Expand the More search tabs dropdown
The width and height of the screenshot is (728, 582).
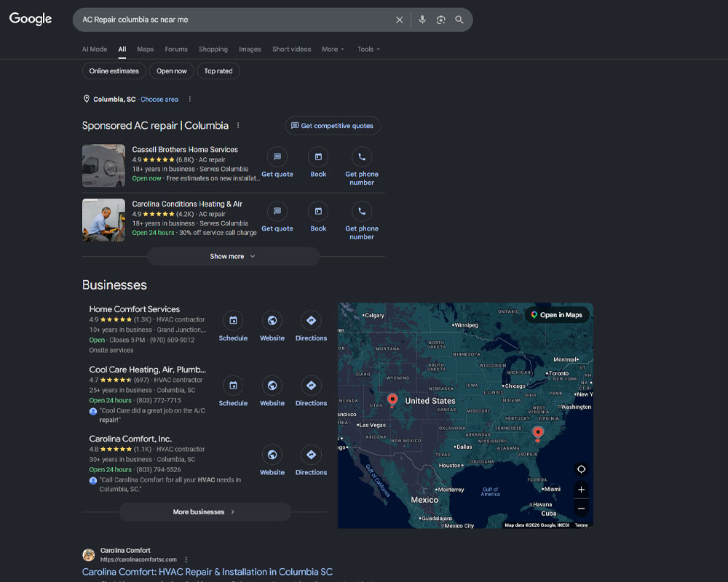pyautogui.click(x=333, y=49)
